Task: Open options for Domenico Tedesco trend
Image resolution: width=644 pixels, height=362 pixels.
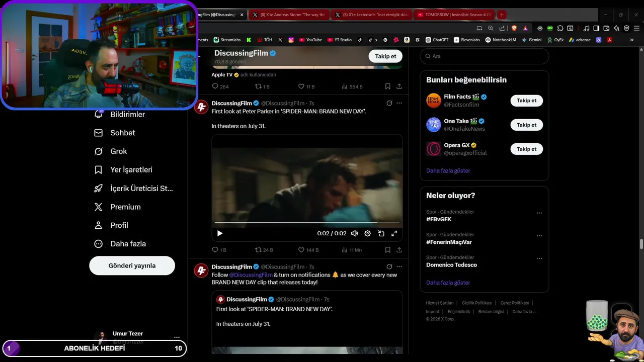Action: pyautogui.click(x=539, y=258)
